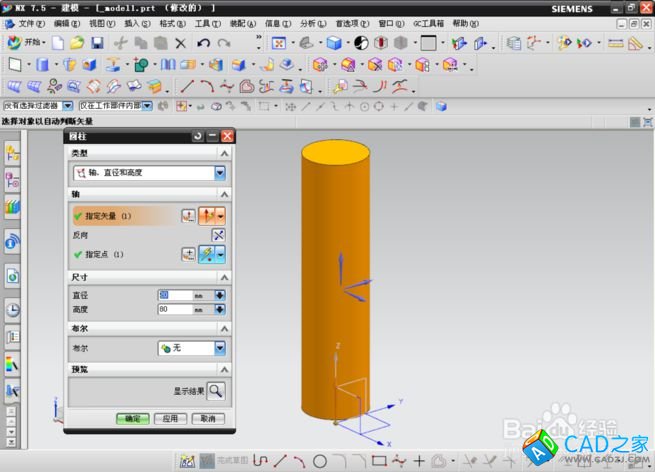655x472 pixels.
Task: Click the Undo arrow icon
Action: coord(204,43)
